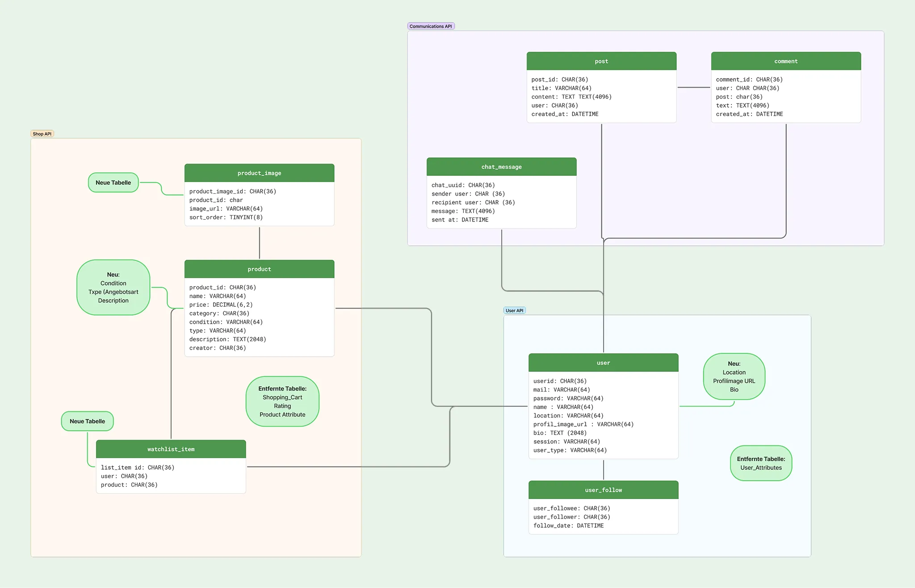Select the Shop API section label
This screenshot has width=915, height=588.
tap(42, 134)
